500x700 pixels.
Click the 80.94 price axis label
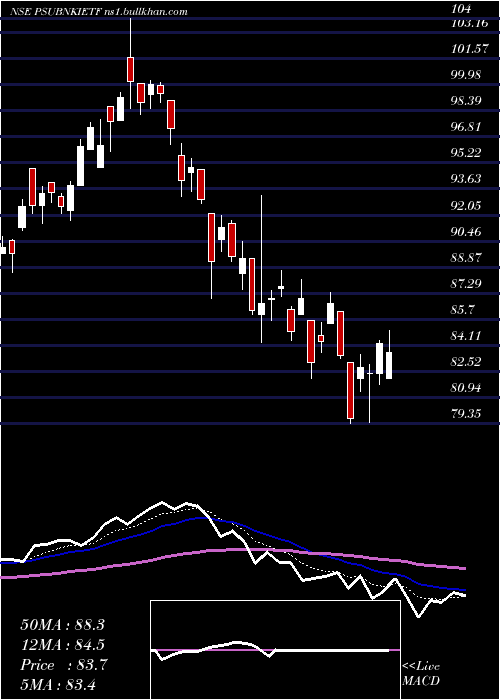tap(466, 388)
